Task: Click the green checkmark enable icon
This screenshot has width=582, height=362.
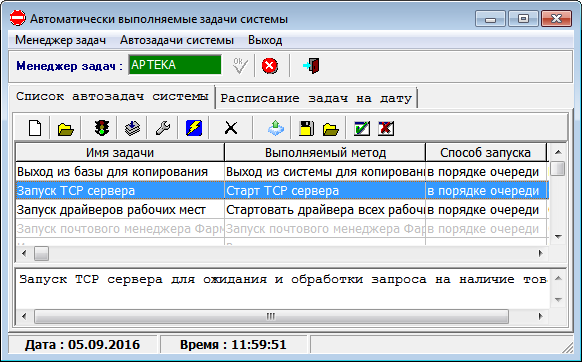Action: click(x=362, y=128)
